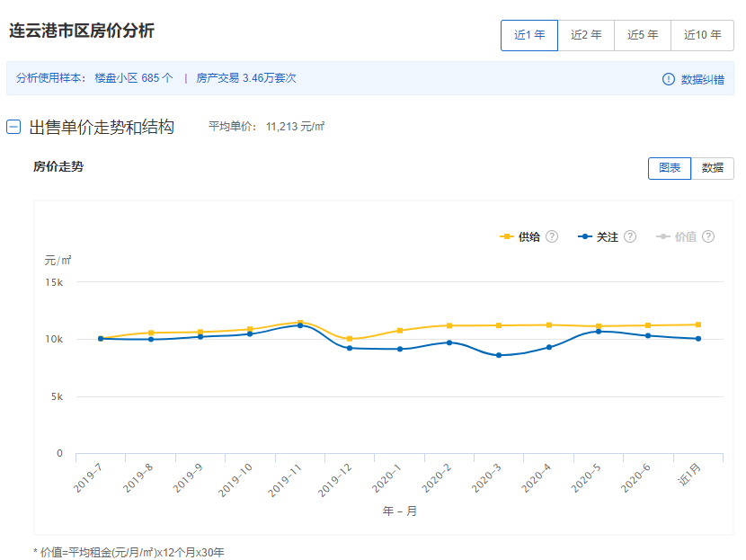The width and height of the screenshot is (746, 560).
Task: Open the 数据纠错 link
Action: click(x=702, y=79)
